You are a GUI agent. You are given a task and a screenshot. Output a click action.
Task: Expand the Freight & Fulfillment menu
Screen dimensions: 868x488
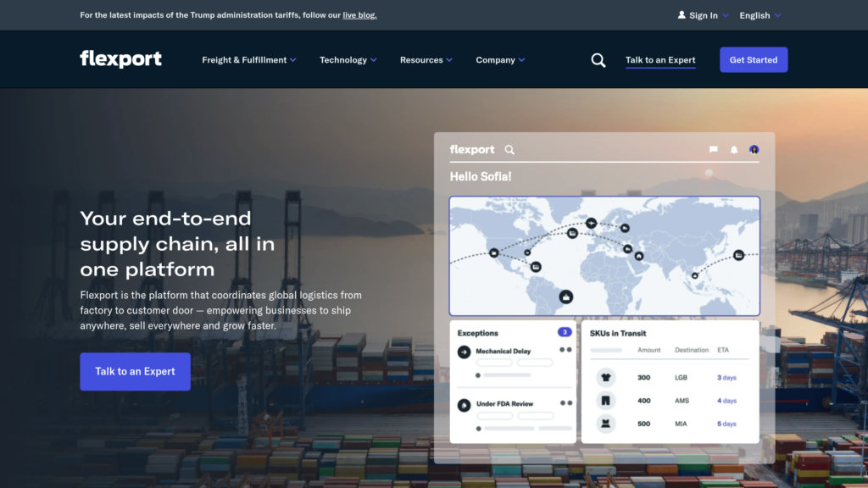[248, 59]
